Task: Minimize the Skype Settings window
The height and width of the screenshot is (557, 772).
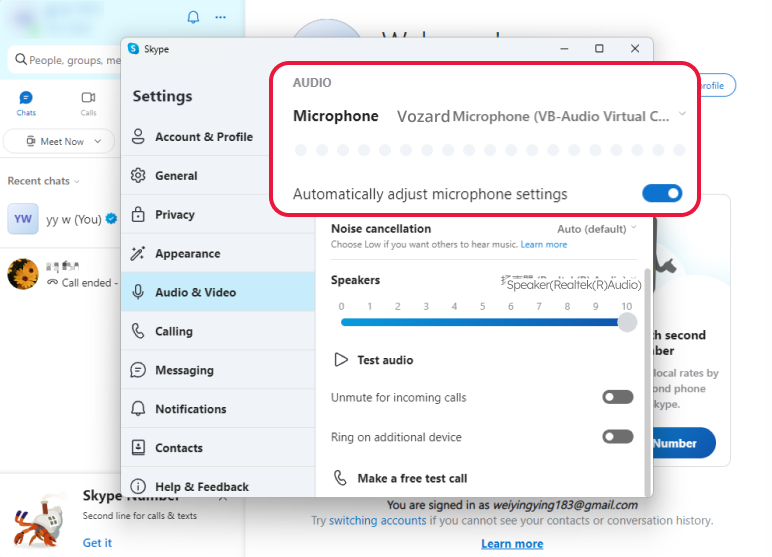Action: (564, 48)
